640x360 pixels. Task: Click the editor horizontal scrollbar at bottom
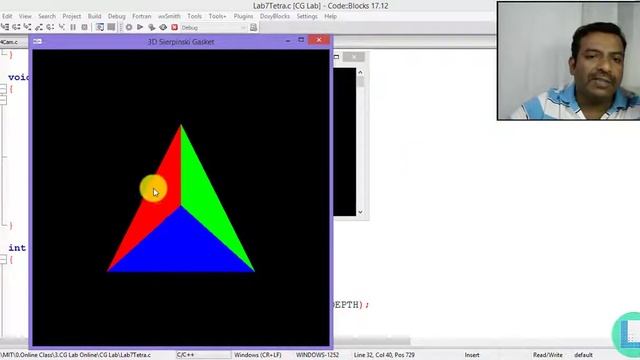[206, 342]
